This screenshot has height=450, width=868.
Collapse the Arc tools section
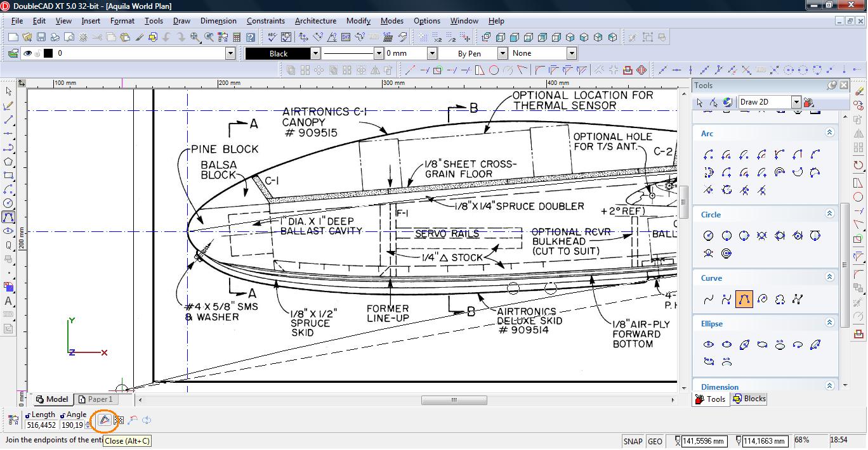(829, 132)
